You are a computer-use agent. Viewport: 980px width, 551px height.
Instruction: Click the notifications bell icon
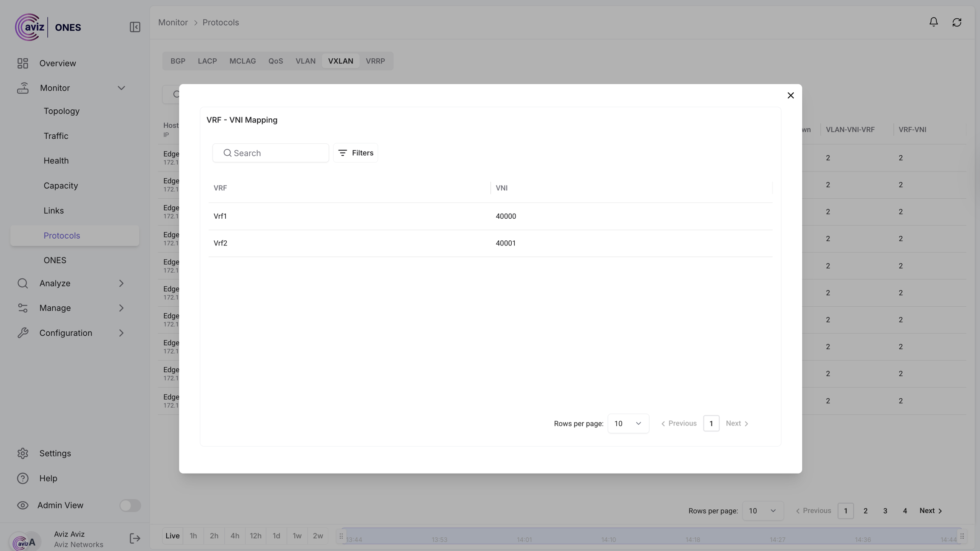click(x=933, y=22)
